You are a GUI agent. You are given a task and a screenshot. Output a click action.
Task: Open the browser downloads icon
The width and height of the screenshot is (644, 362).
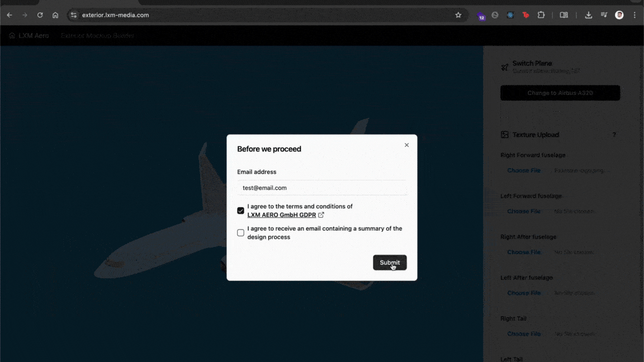[x=589, y=15]
